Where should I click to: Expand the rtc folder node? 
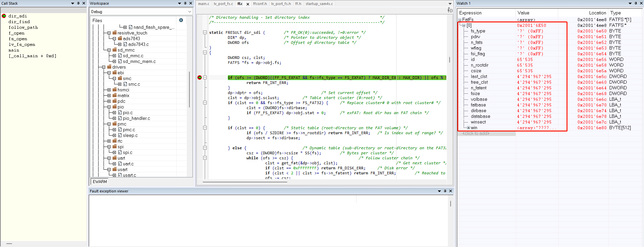(109, 141)
